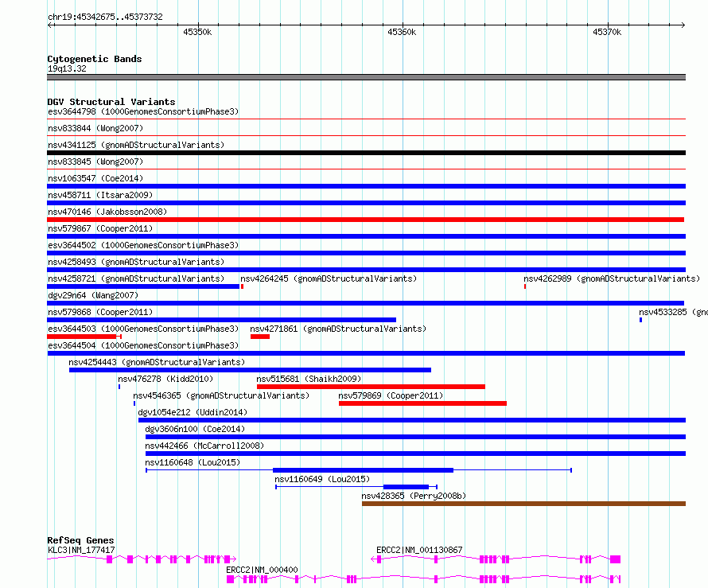Select nsv470146 (Jakobsson2008) red bar
The height and width of the screenshot is (588, 708).
[x=365, y=220]
